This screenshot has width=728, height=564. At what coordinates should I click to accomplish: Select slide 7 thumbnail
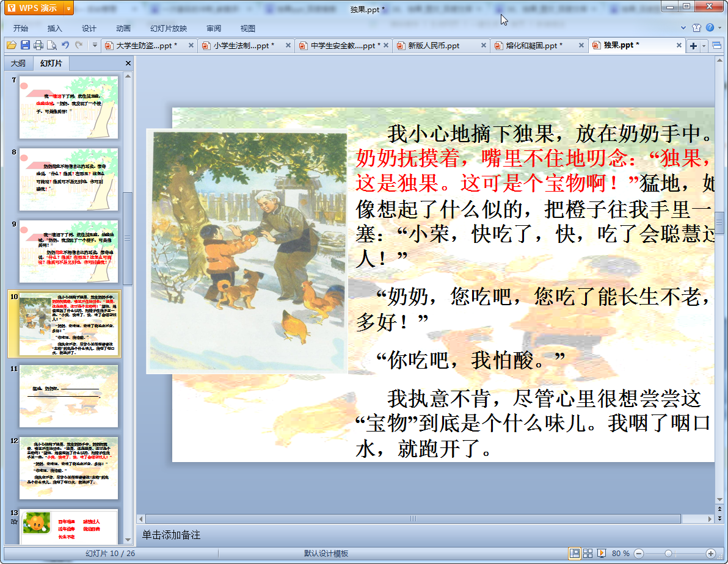click(69, 107)
